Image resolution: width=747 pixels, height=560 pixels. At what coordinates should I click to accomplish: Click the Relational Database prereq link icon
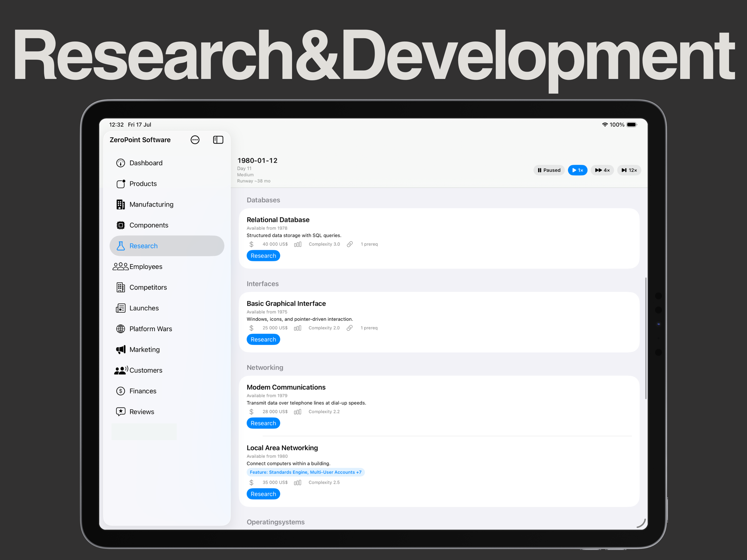click(x=350, y=244)
